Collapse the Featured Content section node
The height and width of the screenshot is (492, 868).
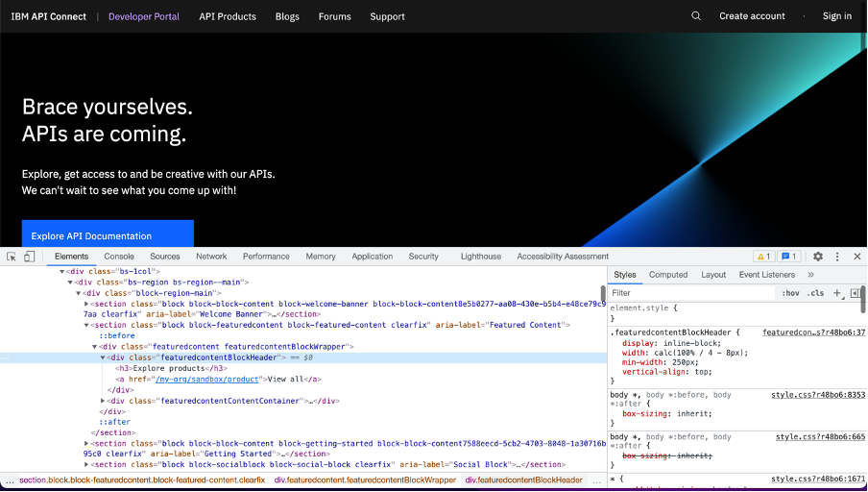coord(86,325)
